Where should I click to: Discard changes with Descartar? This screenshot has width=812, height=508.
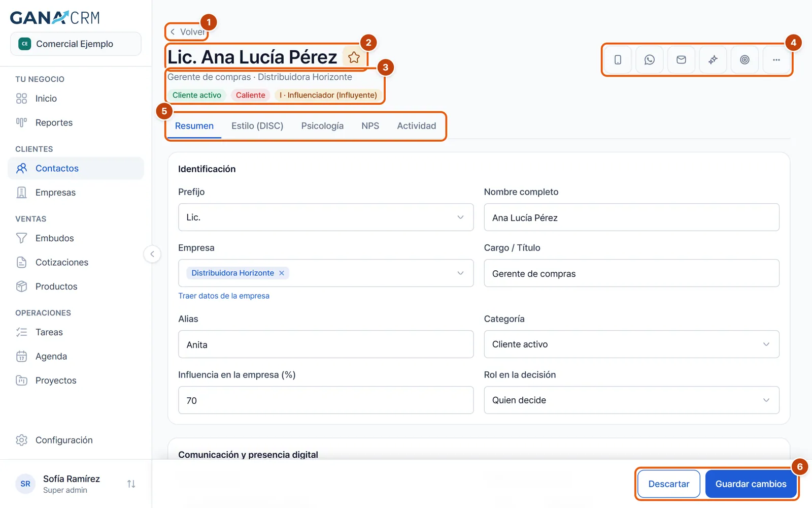tap(669, 484)
